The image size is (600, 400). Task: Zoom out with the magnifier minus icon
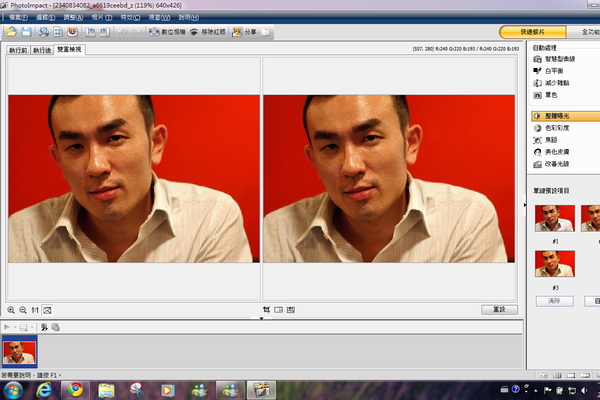(23, 310)
